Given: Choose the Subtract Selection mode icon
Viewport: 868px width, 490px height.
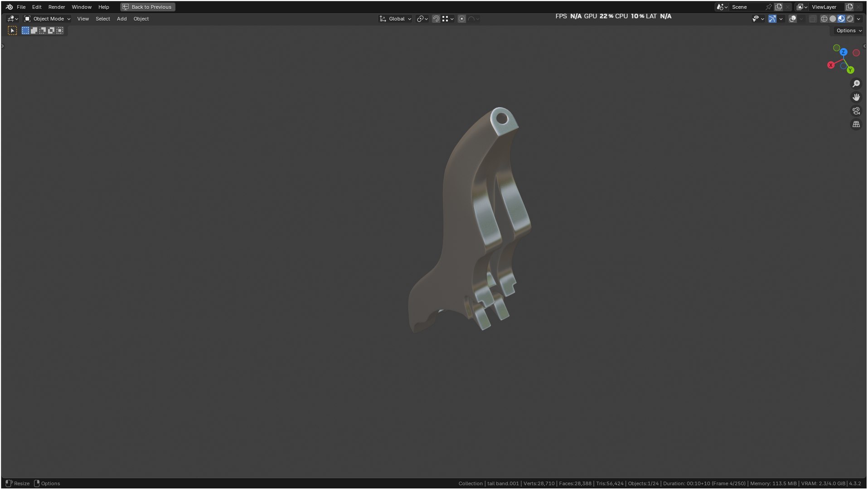Looking at the screenshot, I should tap(43, 30).
